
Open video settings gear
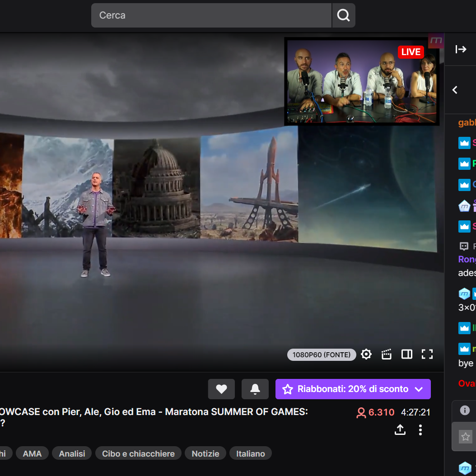(366, 354)
